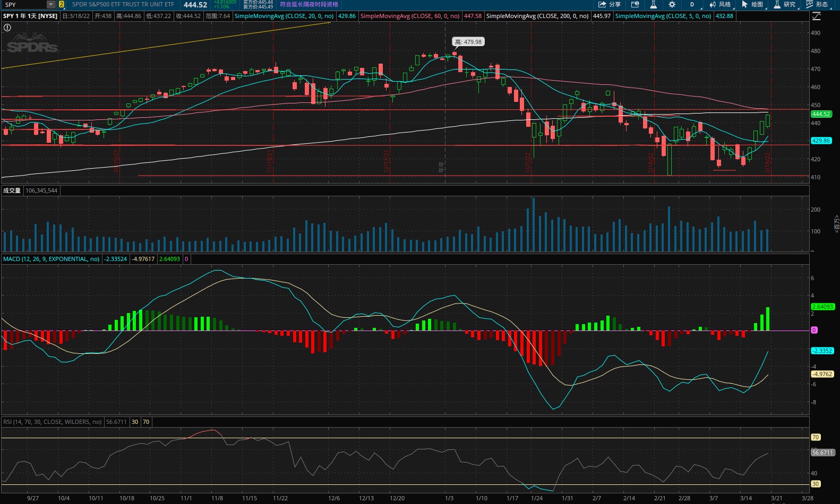Click the chart snapshot board icon
Screen dimensions: 840x504
coord(635,4)
